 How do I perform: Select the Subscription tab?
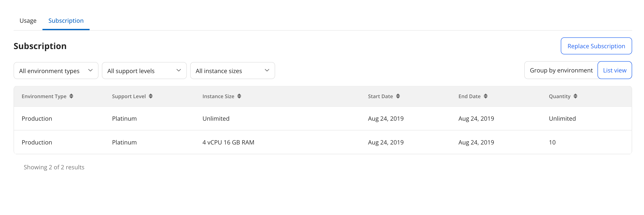[x=66, y=21]
